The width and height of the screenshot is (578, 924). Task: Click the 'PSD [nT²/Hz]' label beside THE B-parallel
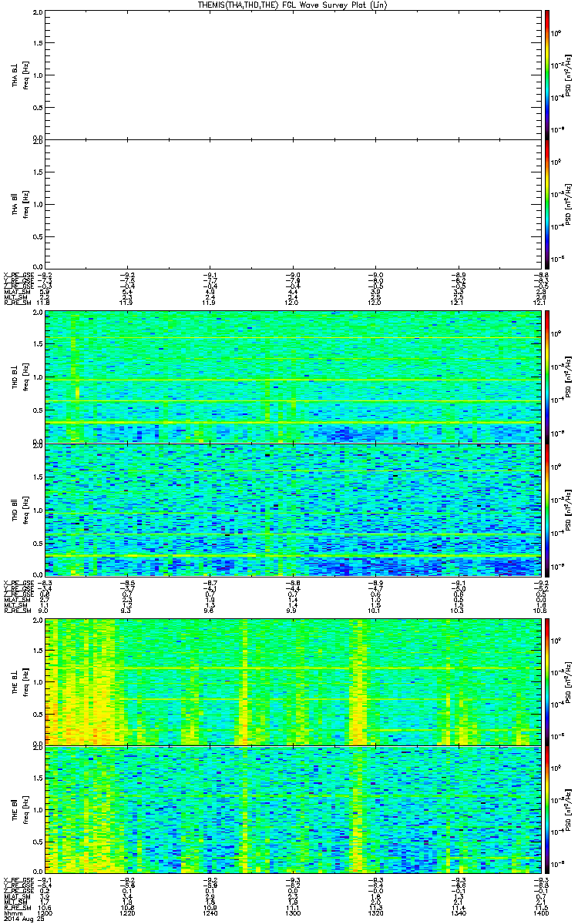pyautogui.click(x=566, y=809)
